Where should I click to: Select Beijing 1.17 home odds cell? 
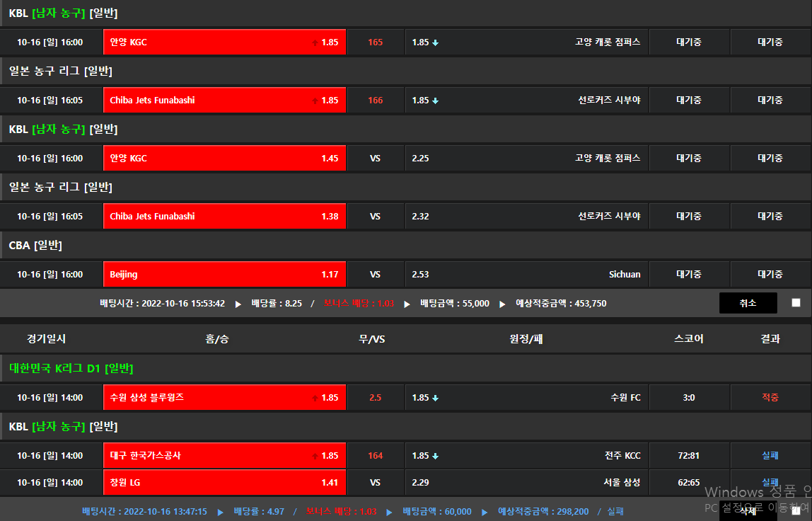pos(224,275)
